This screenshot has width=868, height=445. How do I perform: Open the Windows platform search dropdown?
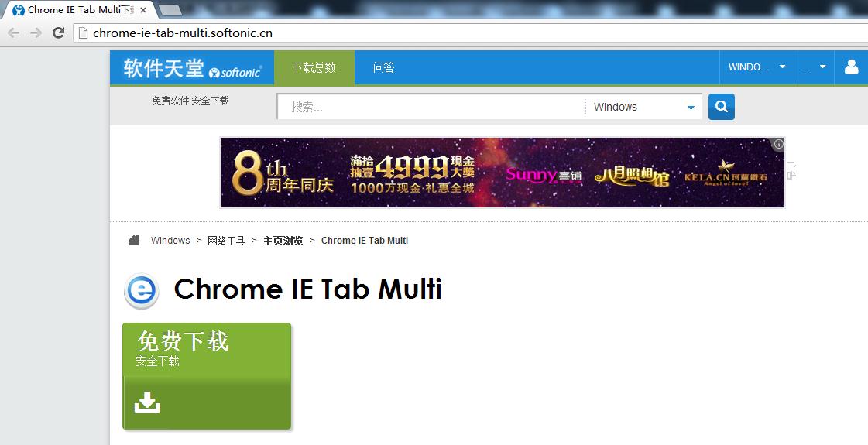[643, 107]
